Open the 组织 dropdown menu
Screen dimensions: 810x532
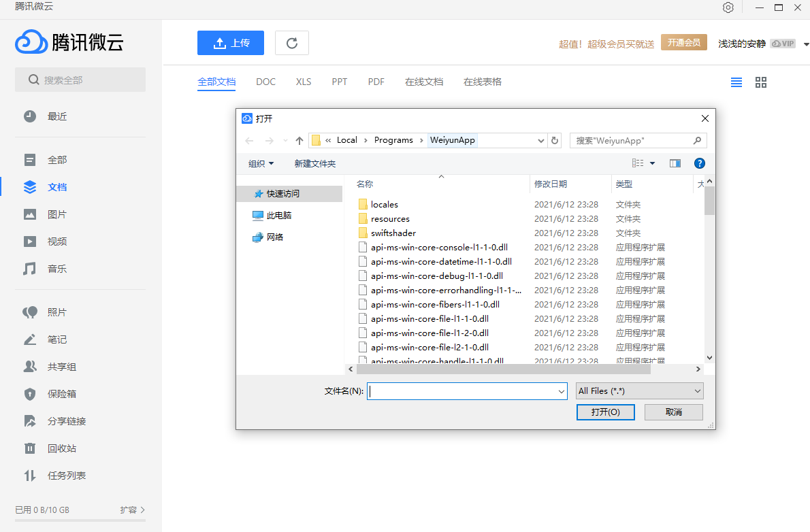click(259, 163)
